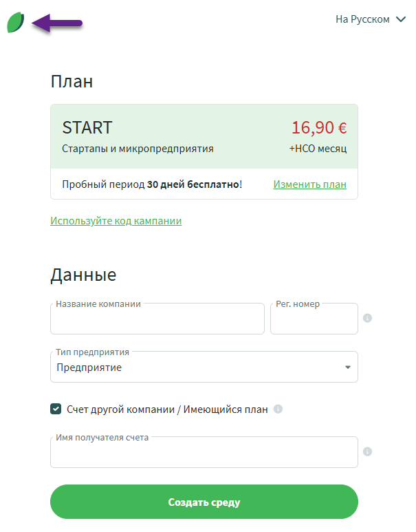Focus the Название компании input field
The height and width of the screenshot is (532, 416).
[157, 321]
